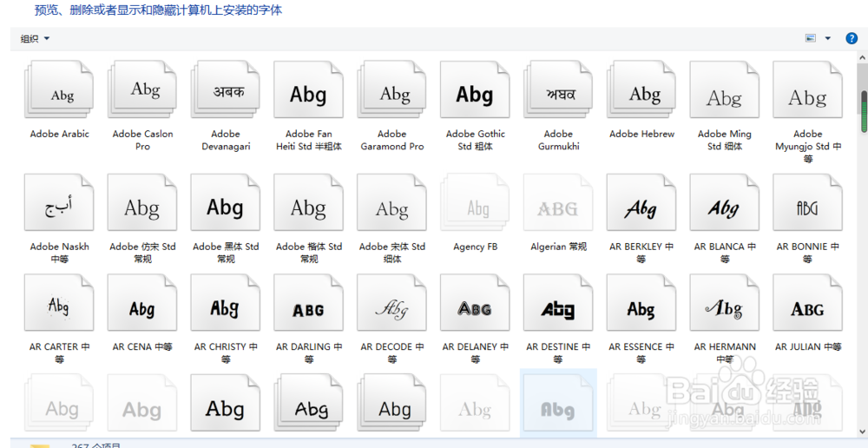
Task: Click the Algerian 常规 name label
Action: coord(558,247)
